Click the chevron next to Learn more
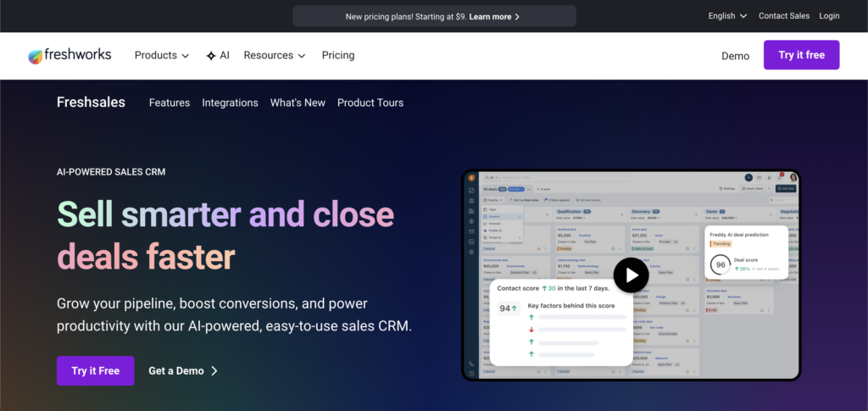 517,16
